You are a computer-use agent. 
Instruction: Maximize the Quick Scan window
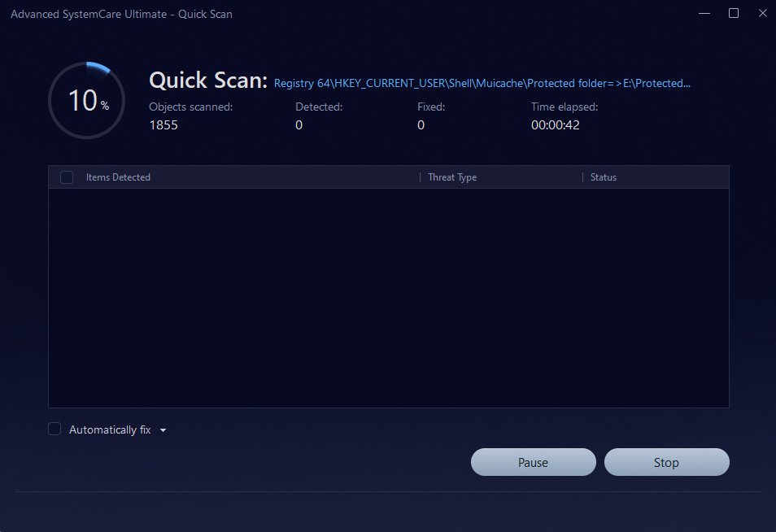pos(734,13)
